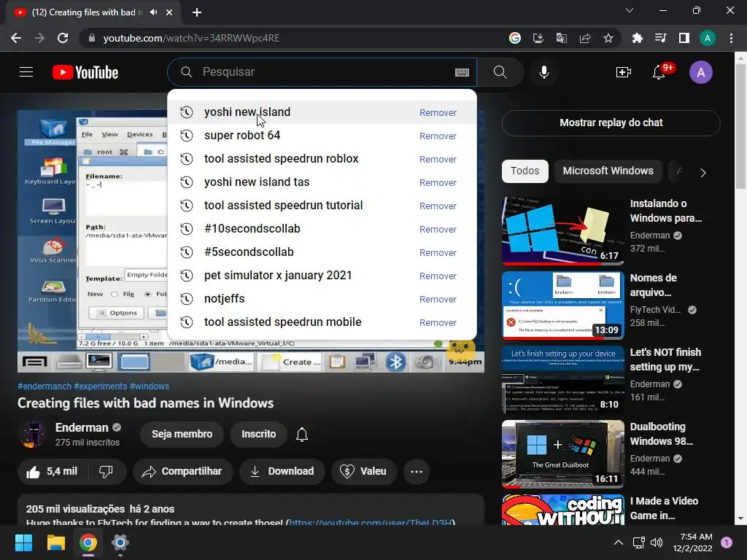
Task: Click the search magnifier button
Action: (x=500, y=72)
